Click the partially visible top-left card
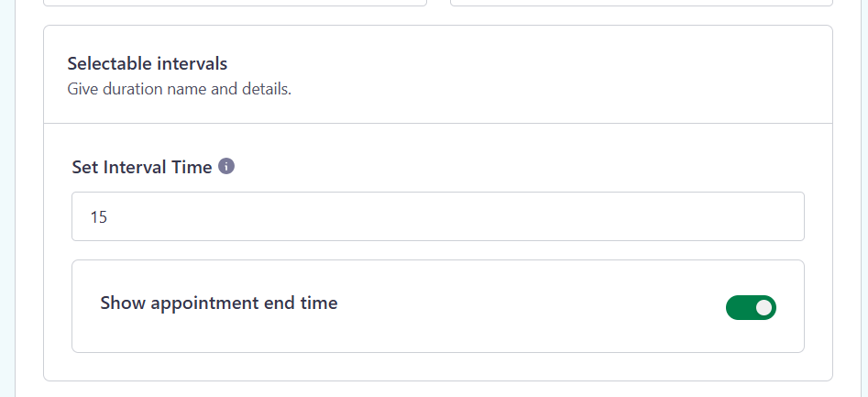 235,3
